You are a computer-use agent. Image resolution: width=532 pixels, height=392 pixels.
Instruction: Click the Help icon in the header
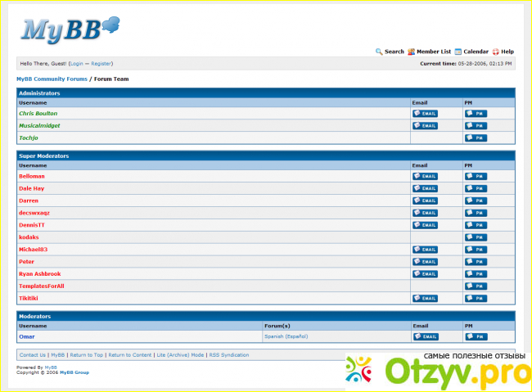(496, 52)
